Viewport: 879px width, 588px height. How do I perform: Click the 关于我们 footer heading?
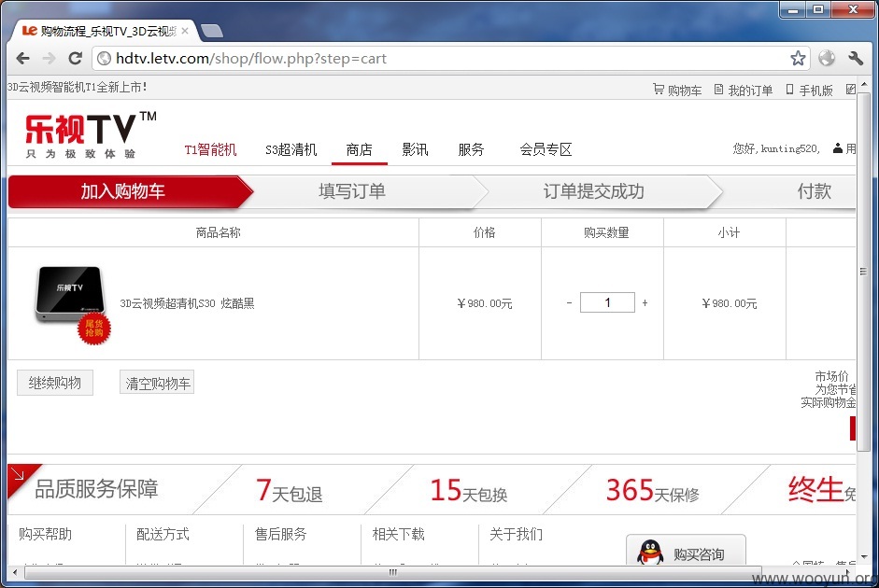tap(517, 534)
